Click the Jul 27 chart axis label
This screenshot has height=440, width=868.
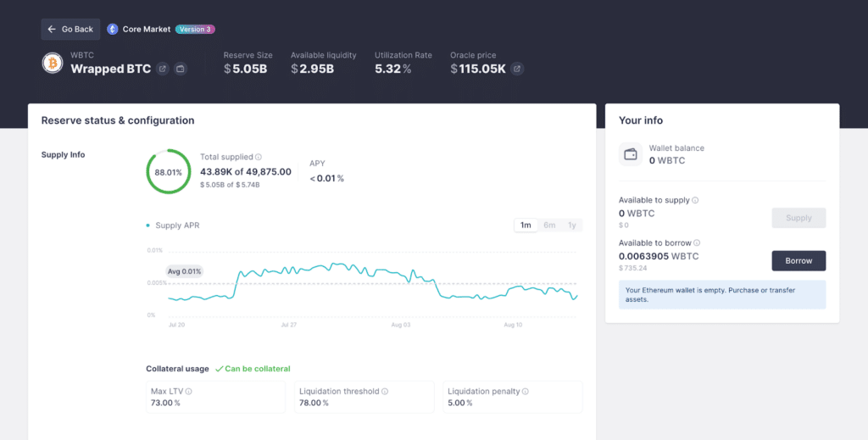288,325
